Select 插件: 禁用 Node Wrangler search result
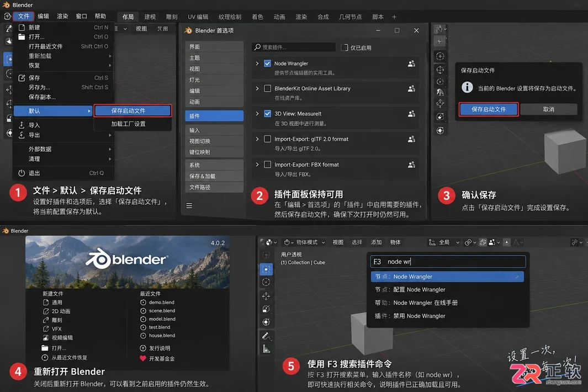The height and width of the screenshot is (392, 588). [447, 316]
